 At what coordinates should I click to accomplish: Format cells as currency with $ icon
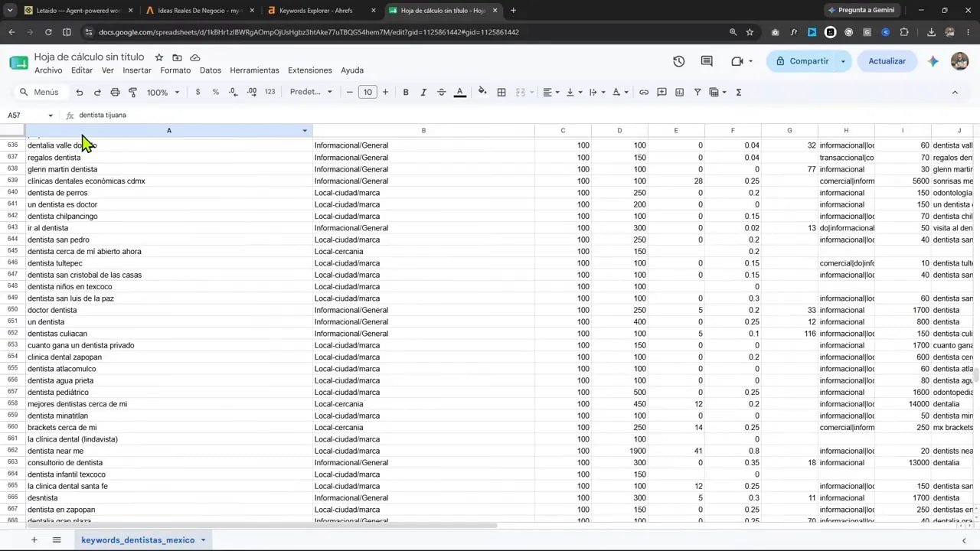pos(198,92)
